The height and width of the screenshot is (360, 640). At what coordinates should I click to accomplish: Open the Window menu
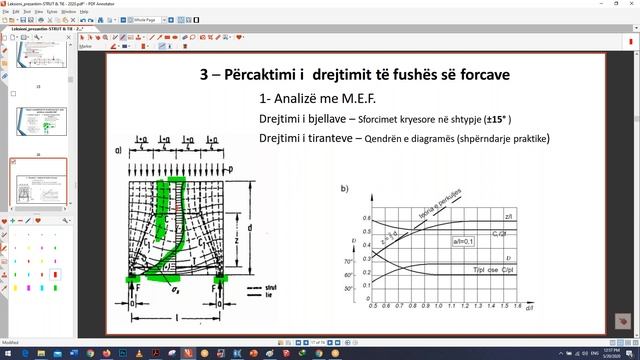[69, 12]
